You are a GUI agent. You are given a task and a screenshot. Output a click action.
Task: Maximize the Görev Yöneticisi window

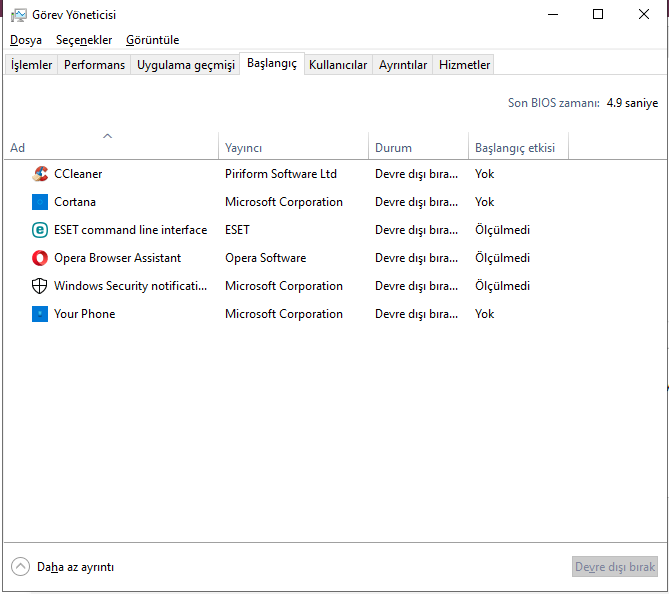(x=598, y=15)
